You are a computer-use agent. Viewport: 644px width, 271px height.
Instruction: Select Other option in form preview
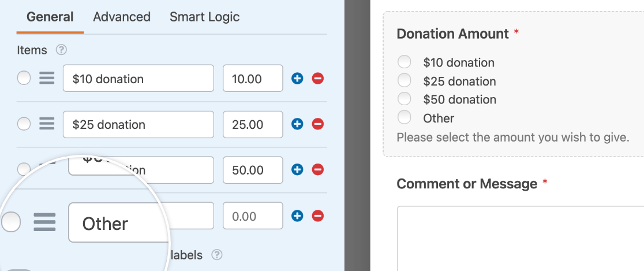(404, 117)
